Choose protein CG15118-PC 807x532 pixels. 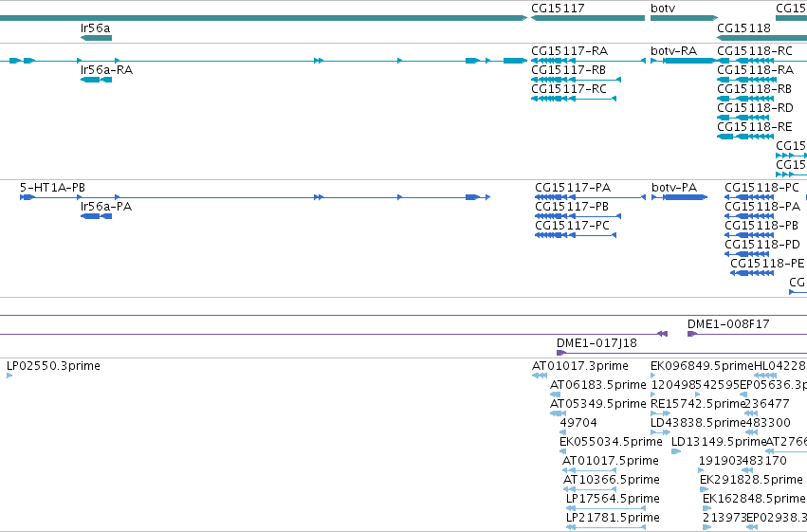pos(761,187)
